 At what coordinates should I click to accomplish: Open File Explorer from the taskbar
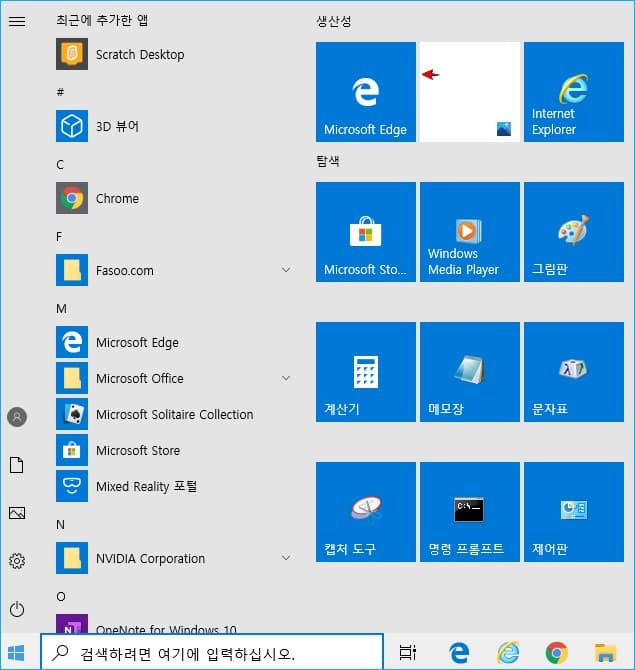point(606,653)
